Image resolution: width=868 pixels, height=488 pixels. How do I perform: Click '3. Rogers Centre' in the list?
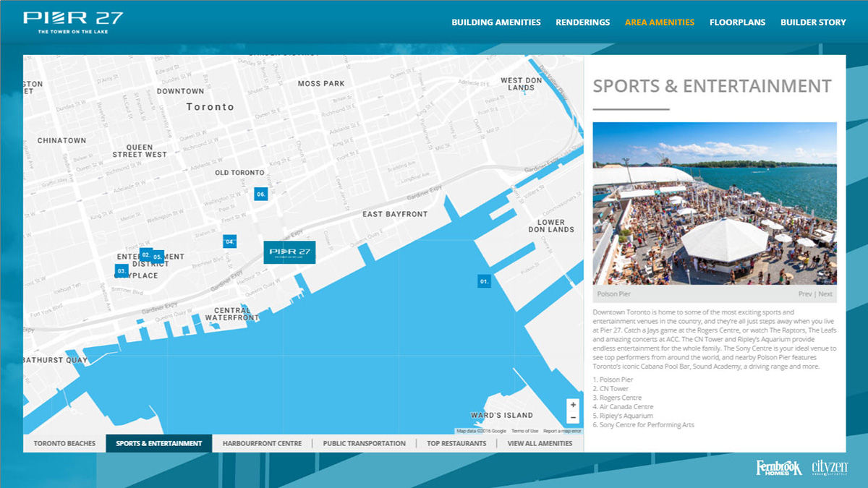[x=617, y=398]
